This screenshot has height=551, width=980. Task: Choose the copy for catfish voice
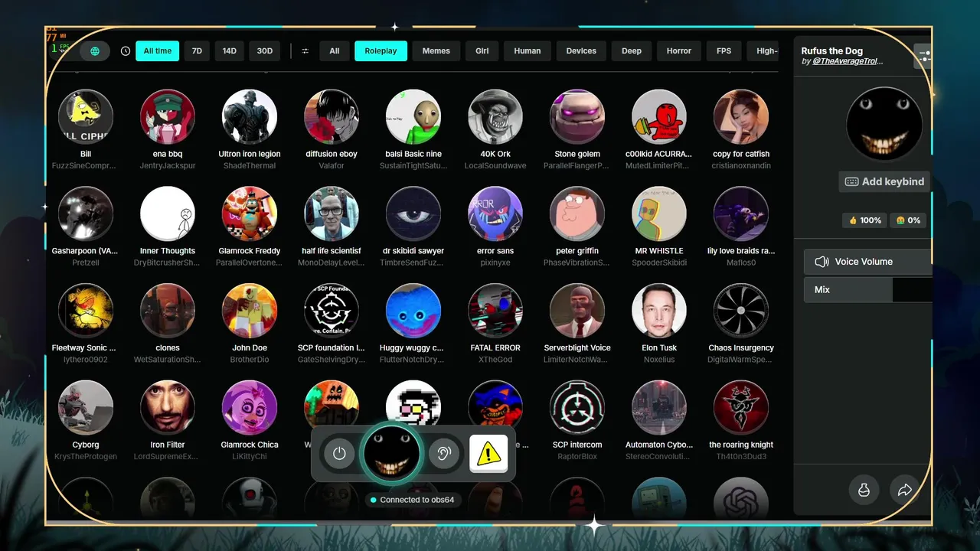click(741, 117)
